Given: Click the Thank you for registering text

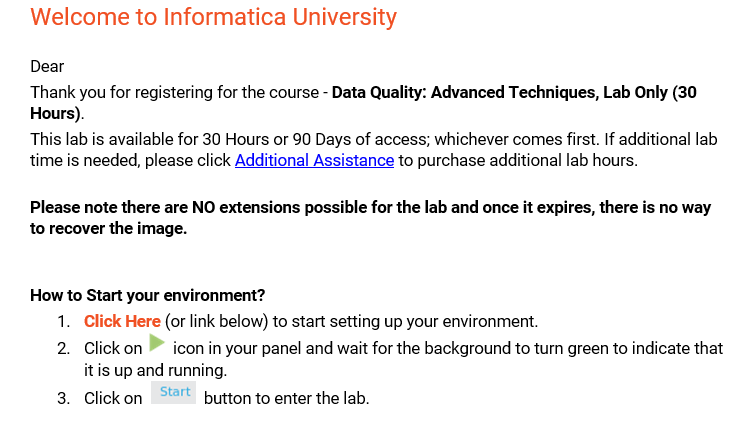Looking at the screenshot, I should 175,92.
